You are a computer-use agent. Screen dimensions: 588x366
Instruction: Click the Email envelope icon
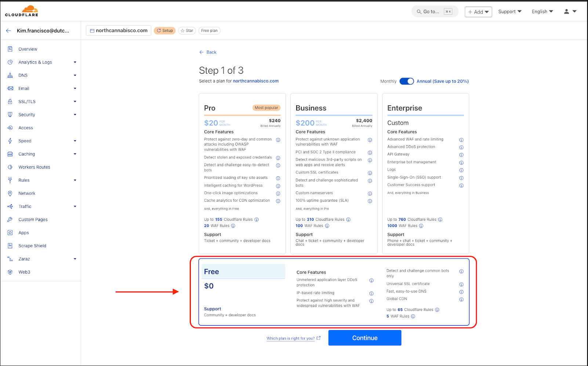10,88
